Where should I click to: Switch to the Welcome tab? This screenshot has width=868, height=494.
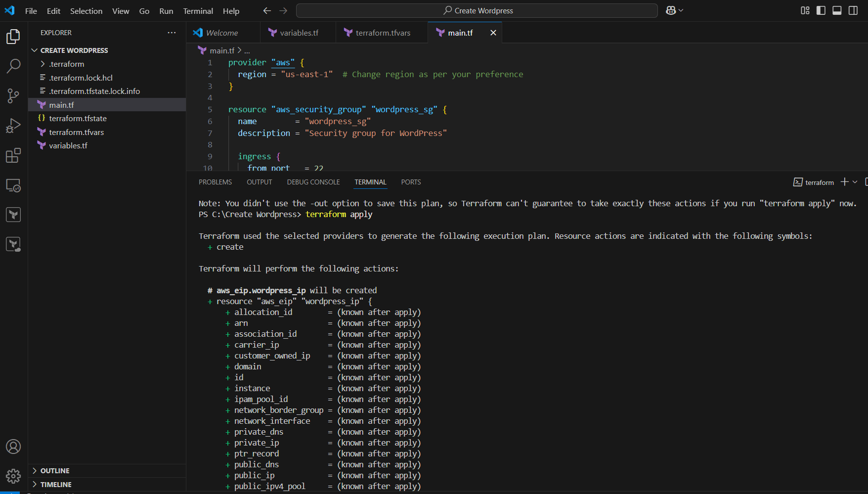pyautogui.click(x=223, y=33)
